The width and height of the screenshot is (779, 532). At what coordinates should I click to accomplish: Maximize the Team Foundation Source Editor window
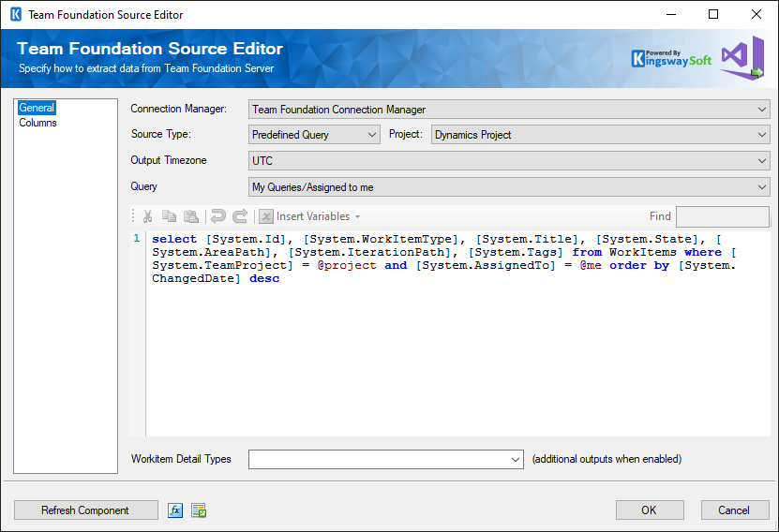click(713, 14)
